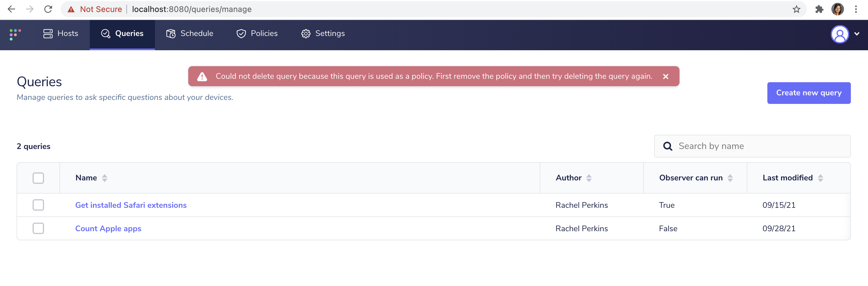Sort by Last modified
Screen dimensions: 868x286
(793, 178)
